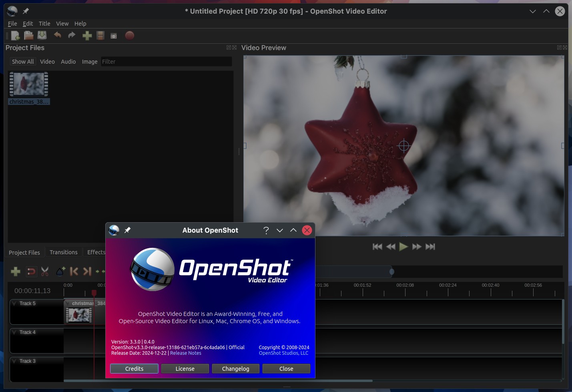Expand the Track 3 dropdown arrow

tap(14, 361)
